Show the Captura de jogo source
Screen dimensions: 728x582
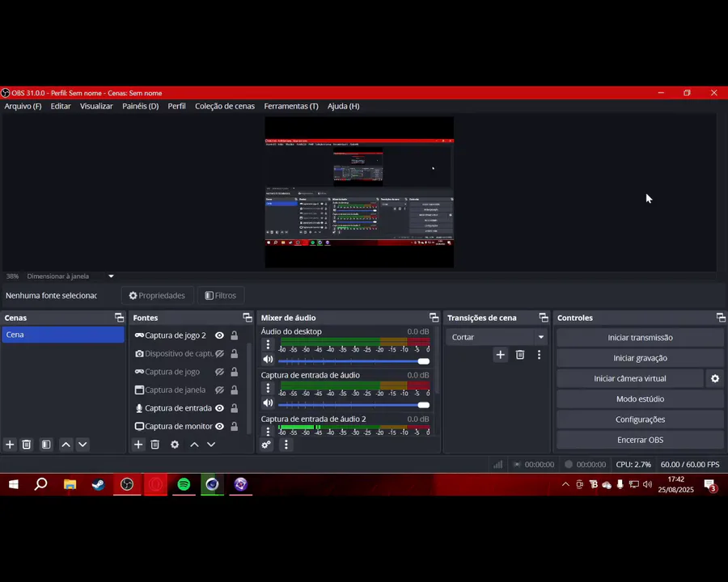[219, 372]
